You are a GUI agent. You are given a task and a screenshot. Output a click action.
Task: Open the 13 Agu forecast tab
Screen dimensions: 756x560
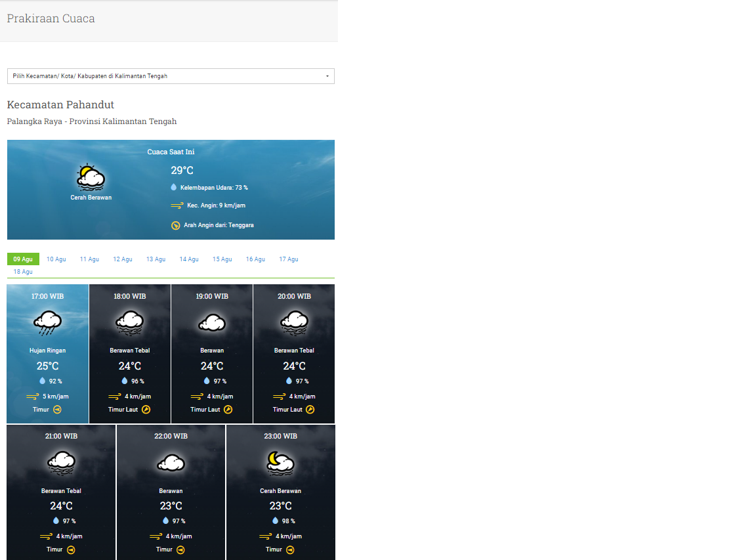coord(156,259)
